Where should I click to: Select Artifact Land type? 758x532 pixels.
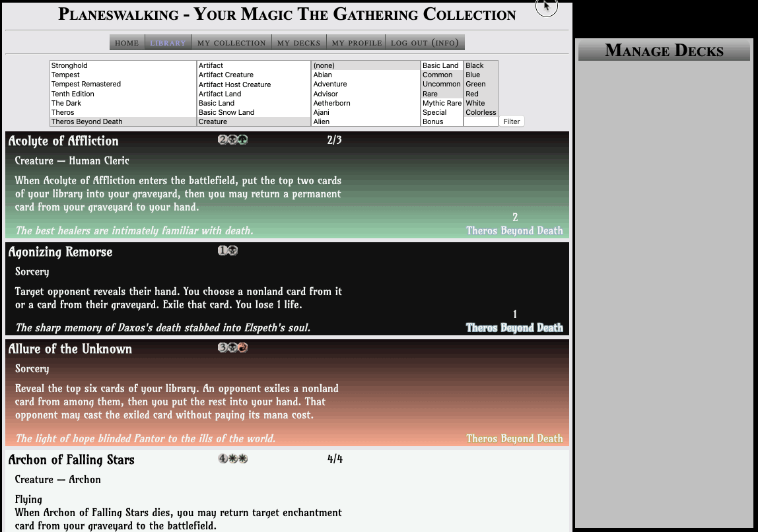(x=254, y=94)
